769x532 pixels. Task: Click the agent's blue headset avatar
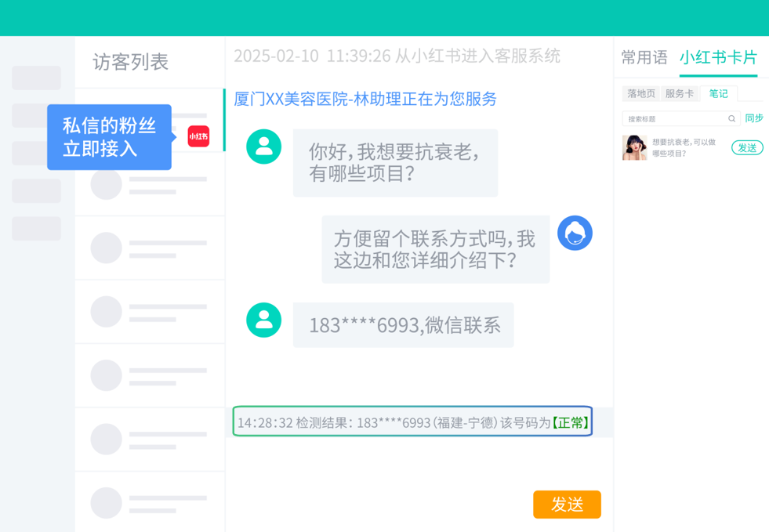[575, 233]
